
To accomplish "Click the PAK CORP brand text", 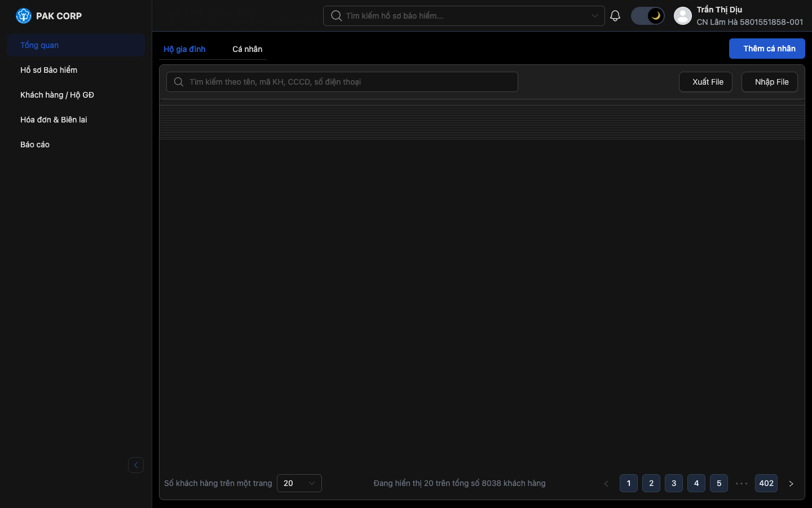I will click(x=59, y=16).
